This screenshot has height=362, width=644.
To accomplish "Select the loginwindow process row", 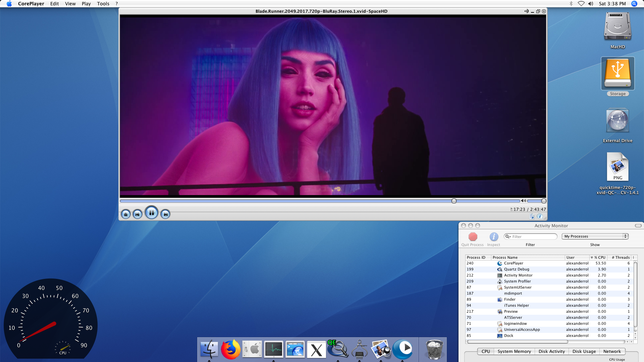I will pyautogui.click(x=549, y=323).
